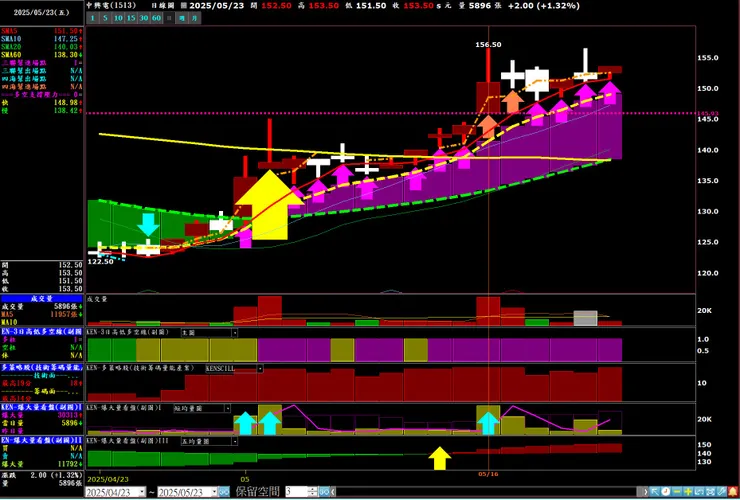
Task: Click the fit-to-screen icon
Action: coord(710,492)
